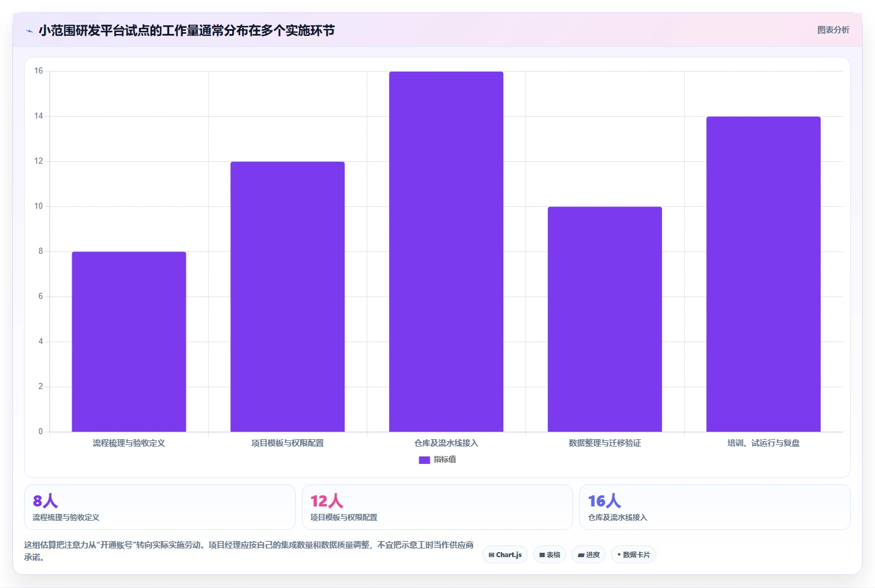Click the x-axis label 仓库及流水线接入
875x588 pixels.
click(x=446, y=443)
